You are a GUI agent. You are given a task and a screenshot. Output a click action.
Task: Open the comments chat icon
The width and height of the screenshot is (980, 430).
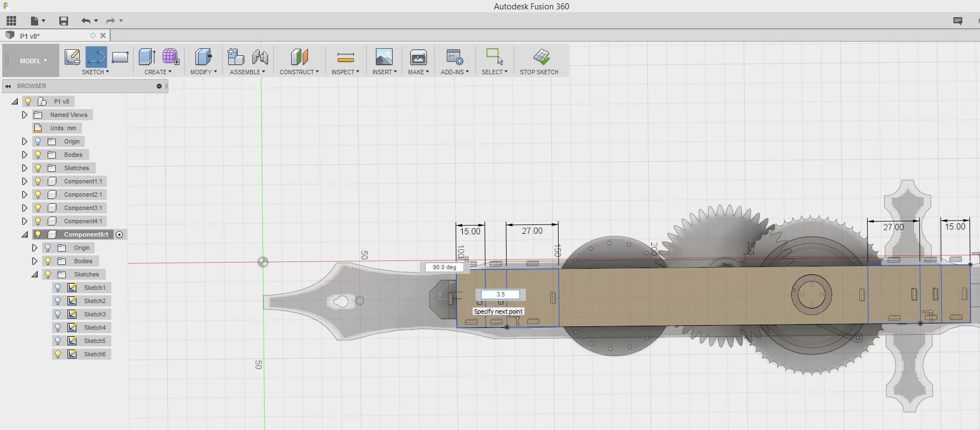pyautogui.click(x=958, y=21)
